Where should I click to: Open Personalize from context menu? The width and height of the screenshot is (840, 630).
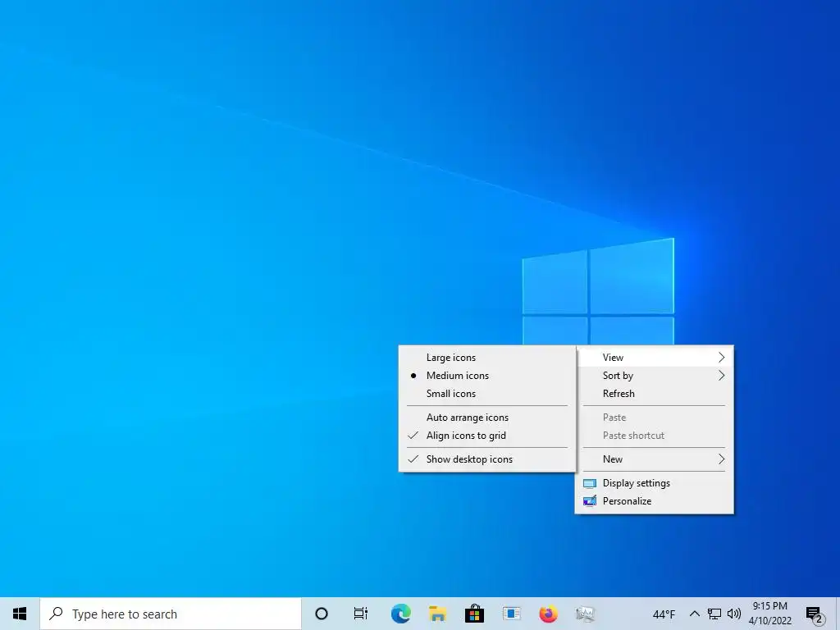[x=654, y=501]
